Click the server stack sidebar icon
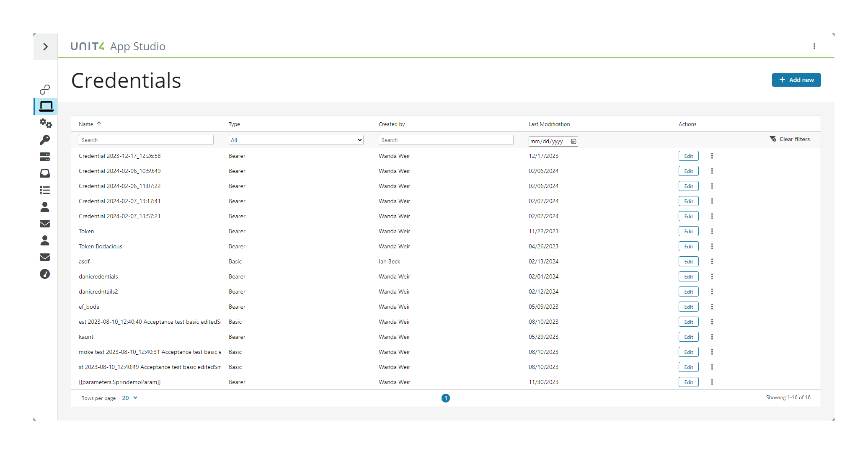The height and width of the screenshot is (454, 868). (45, 157)
